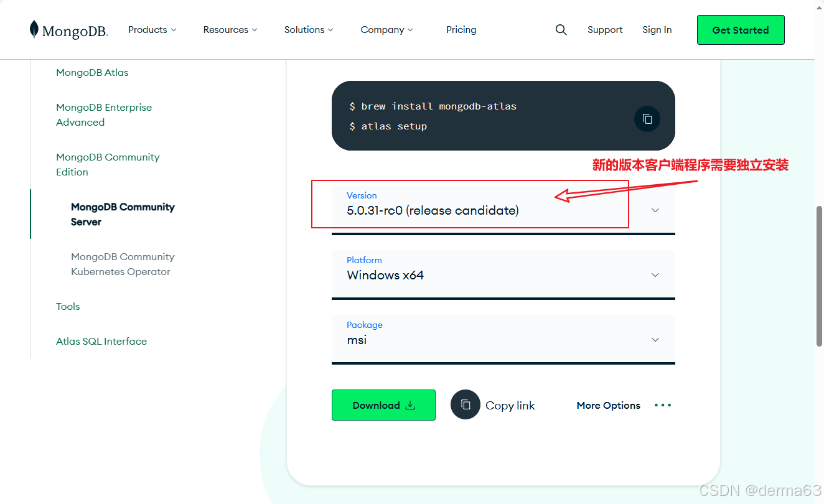The width and height of the screenshot is (824, 504).
Task: Select MongoDB Community Server sidebar item
Action: coord(123,214)
